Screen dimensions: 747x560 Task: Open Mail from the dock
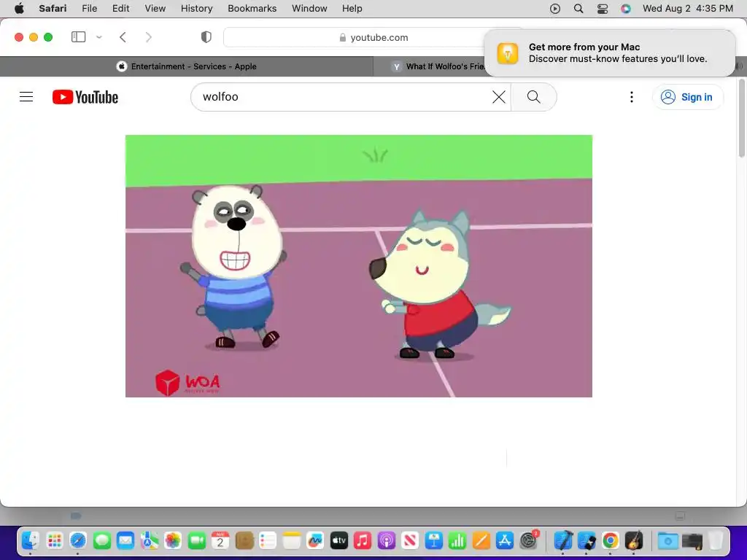tap(125, 540)
